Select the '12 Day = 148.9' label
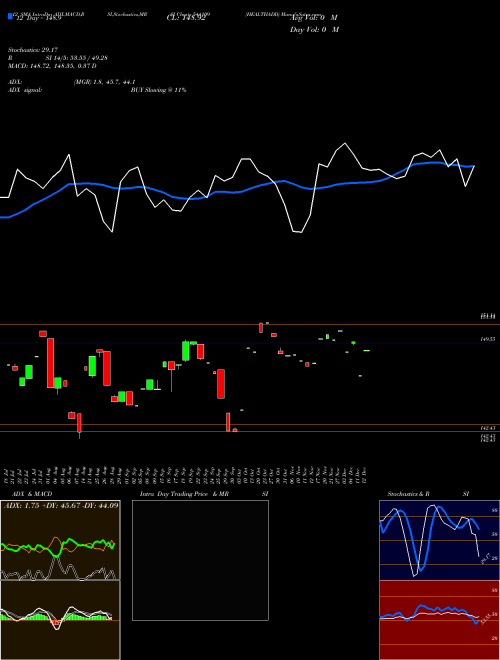 (38, 19)
